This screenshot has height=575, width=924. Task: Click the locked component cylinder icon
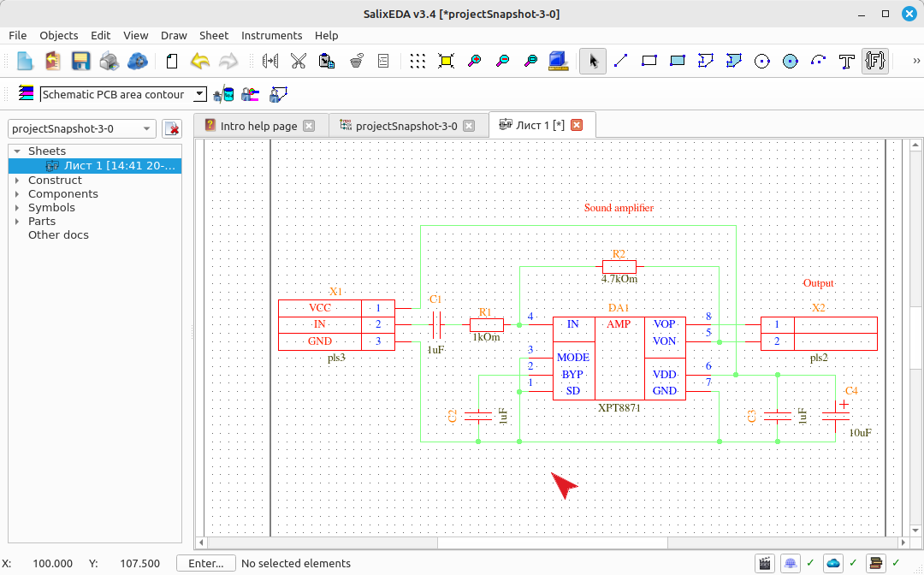click(x=223, y=94)
